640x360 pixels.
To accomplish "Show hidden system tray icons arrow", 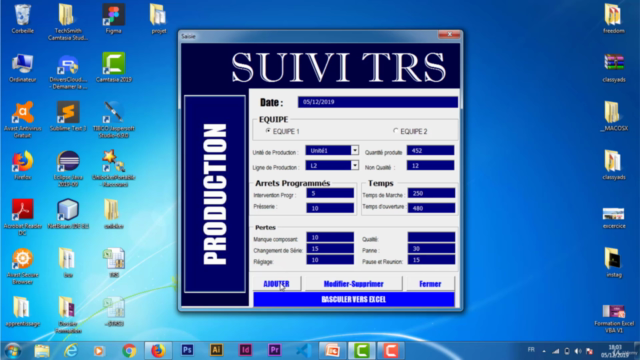I will [x=544, y=351].
